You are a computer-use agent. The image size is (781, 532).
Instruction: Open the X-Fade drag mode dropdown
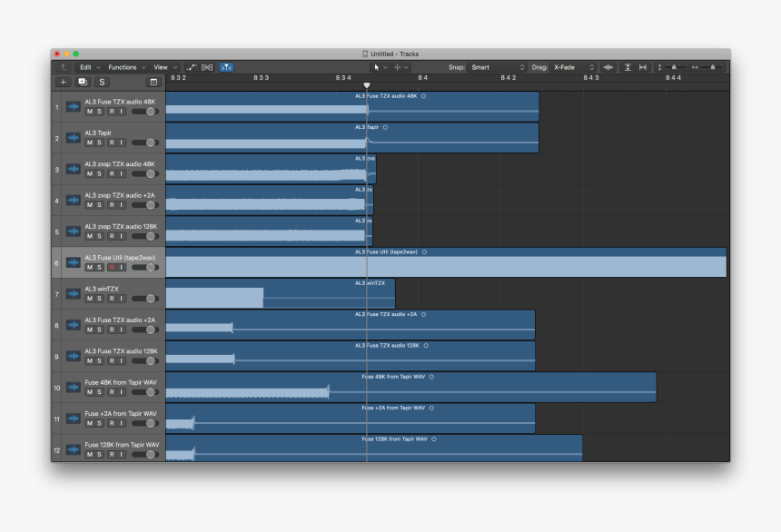[574, 67]
